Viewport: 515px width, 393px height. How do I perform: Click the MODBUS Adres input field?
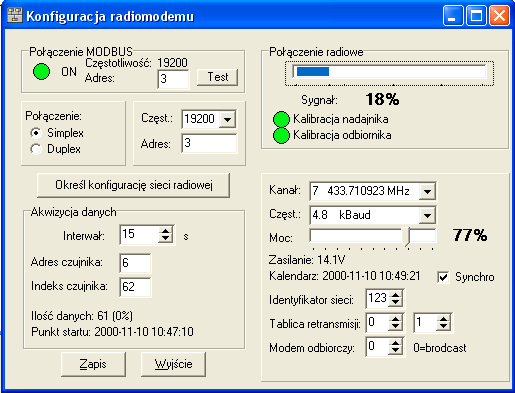pos(173,79)
